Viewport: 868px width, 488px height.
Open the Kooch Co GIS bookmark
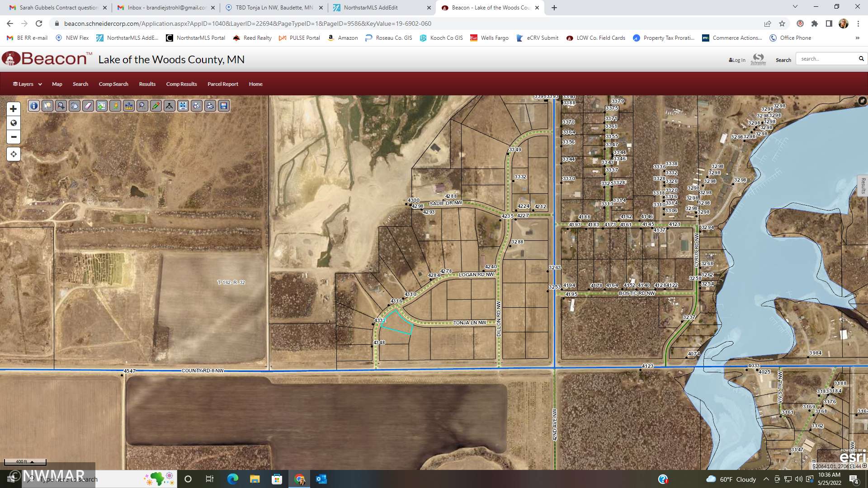441,38
